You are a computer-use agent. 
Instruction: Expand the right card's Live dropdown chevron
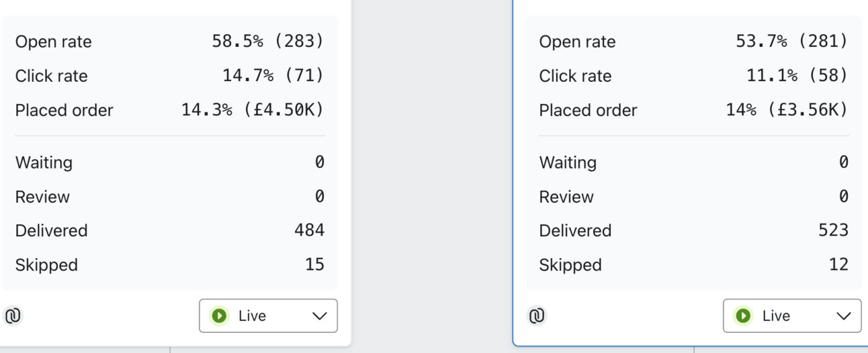(x=844, y=316)
